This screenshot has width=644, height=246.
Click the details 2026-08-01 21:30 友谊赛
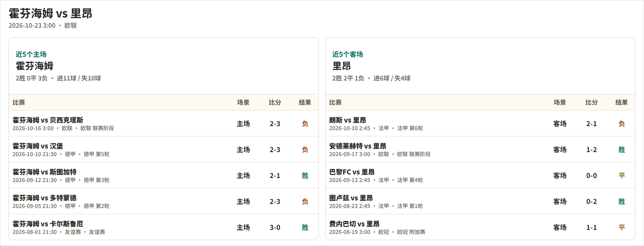coord(59,232)
